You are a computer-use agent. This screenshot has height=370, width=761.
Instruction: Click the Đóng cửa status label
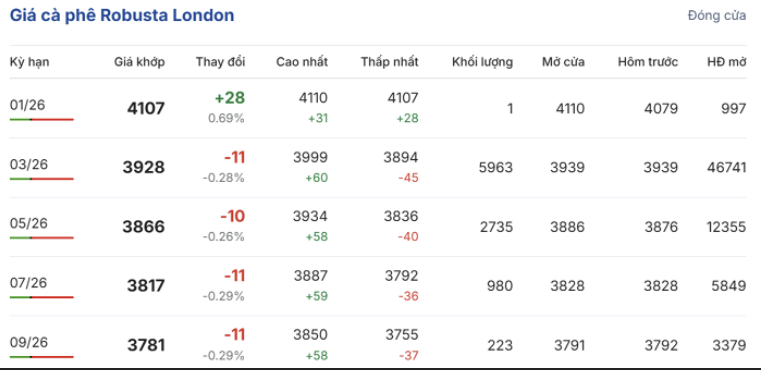(x=717, y=16)
